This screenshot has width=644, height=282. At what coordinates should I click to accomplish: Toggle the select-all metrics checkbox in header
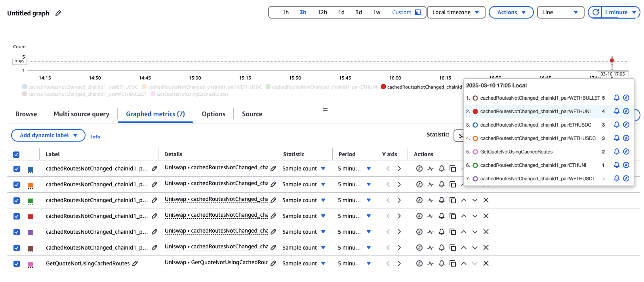click(x=16, y=155)
